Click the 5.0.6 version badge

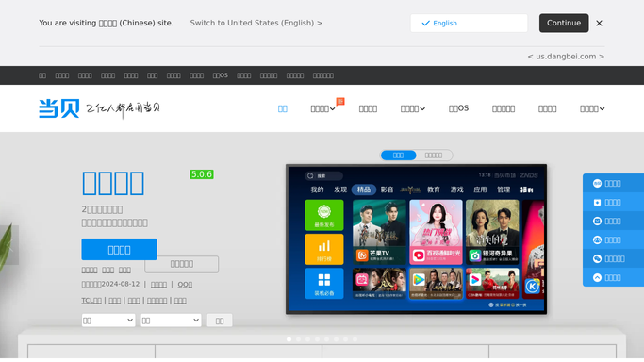point(201,174)
